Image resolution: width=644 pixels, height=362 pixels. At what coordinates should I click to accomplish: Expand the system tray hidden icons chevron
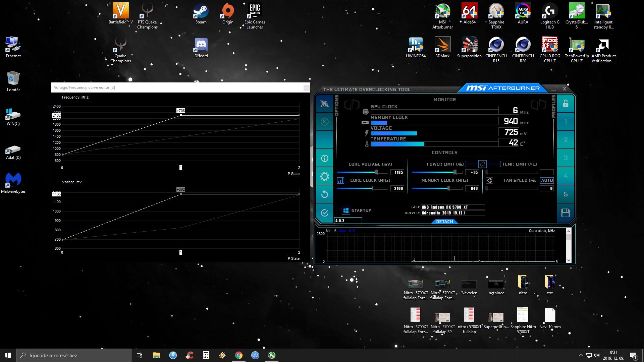pyautogui.click(x=581, y=355)
